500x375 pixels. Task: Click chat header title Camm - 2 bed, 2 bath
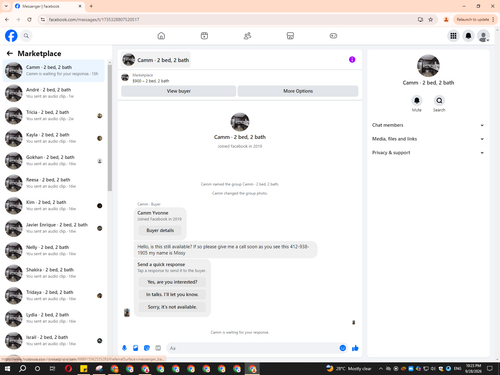[163, 60]
